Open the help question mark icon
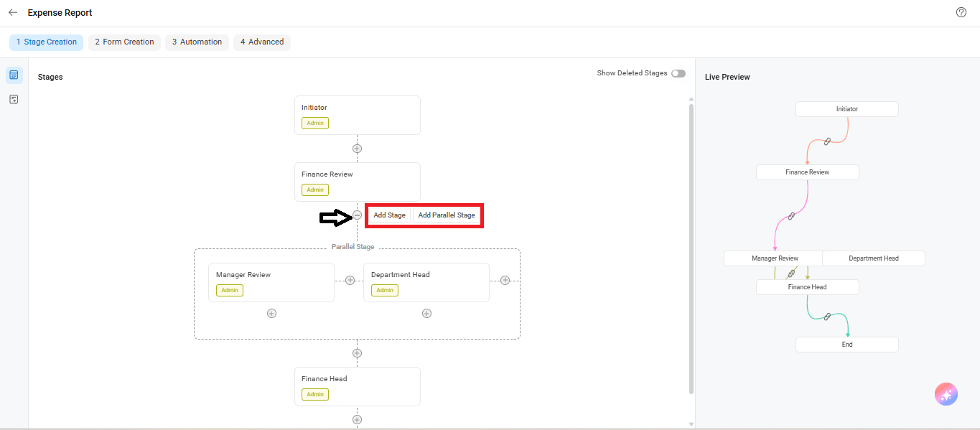Screen dimensions: 980x430 (961, 12)
